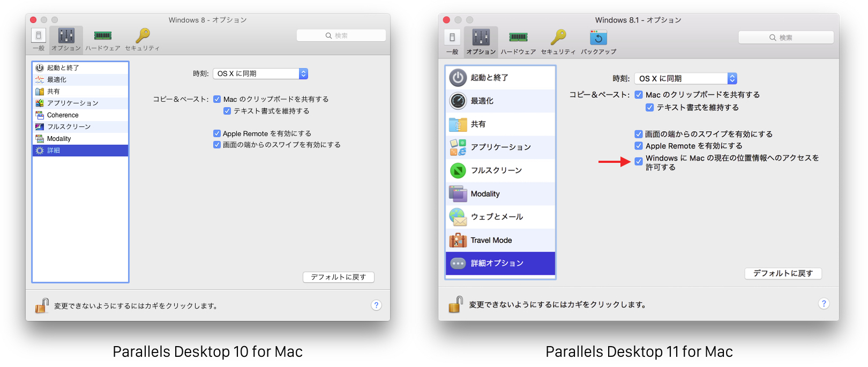Select Coherence in Windows 8 sidebar
Image resolution: width=868 pixels, height=367 pixels.
click(x=80, y=115)
